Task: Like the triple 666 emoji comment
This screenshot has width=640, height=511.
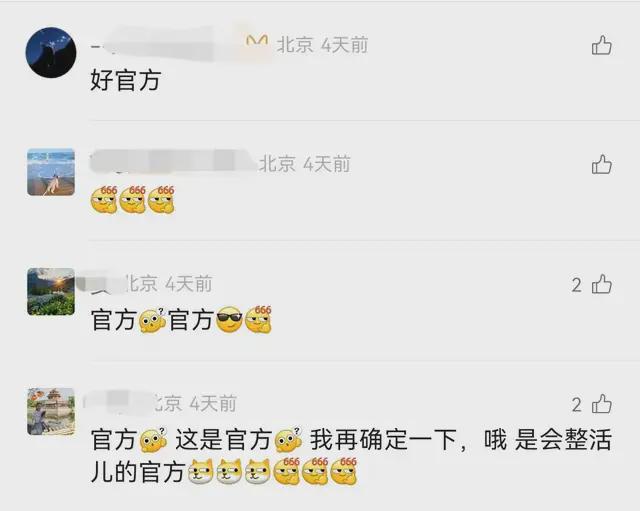Action: (602, 165)
